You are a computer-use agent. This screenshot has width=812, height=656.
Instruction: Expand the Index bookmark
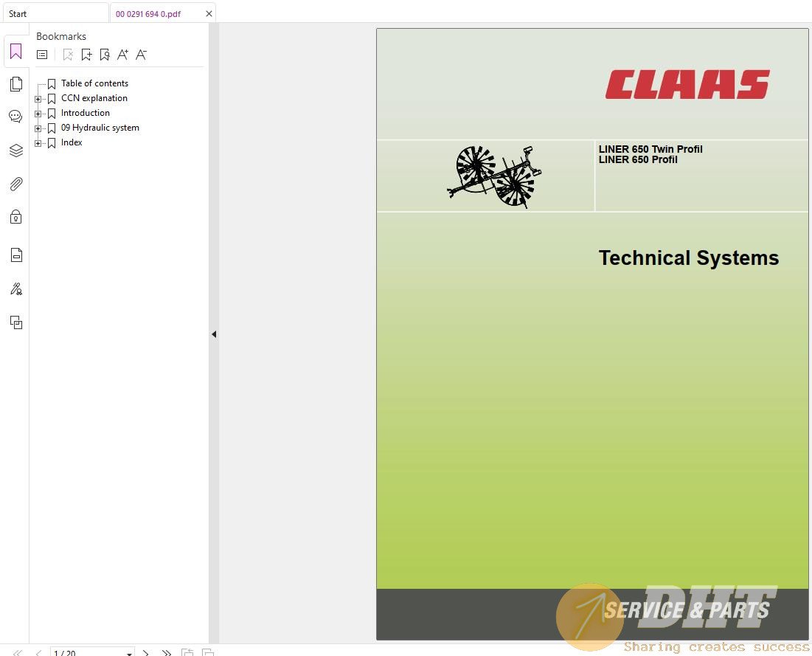click(38, 143)
